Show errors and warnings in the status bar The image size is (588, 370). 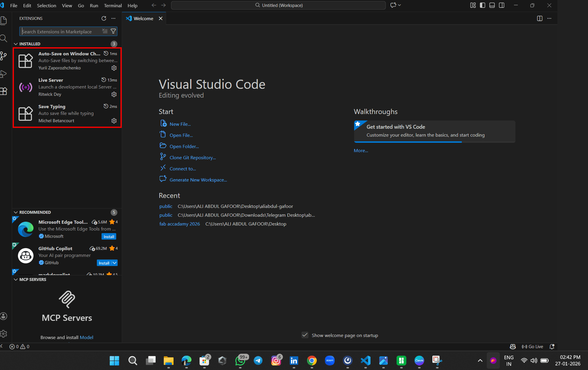click(x=20, y=347)
